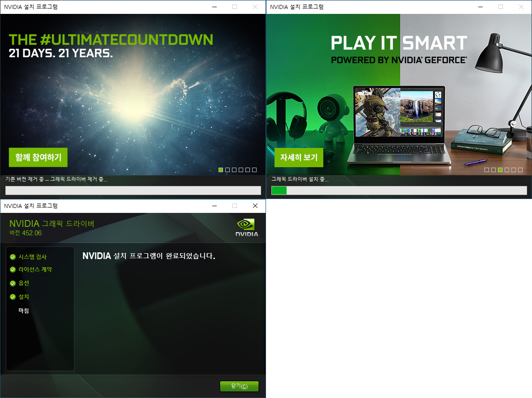Switch to the fifth slide dot on the countdown banner
This screenshot has width=532, height=398.
tap(248, 170)
